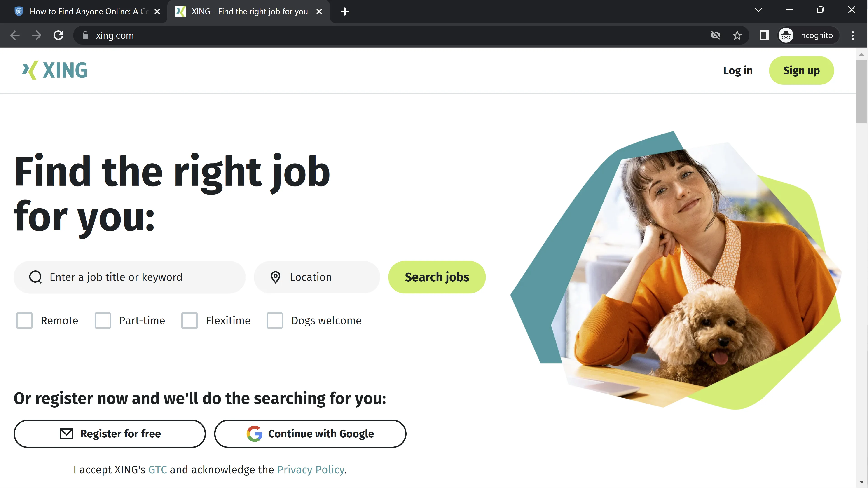Click the XING logo in header
This screenshot has height=488, width=868.
(x=55, y=70)
